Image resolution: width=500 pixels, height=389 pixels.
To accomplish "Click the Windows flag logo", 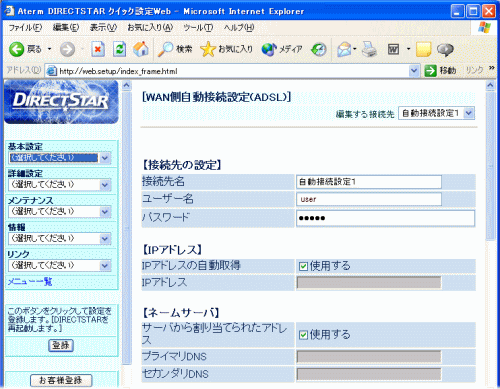I will point(484,28).
